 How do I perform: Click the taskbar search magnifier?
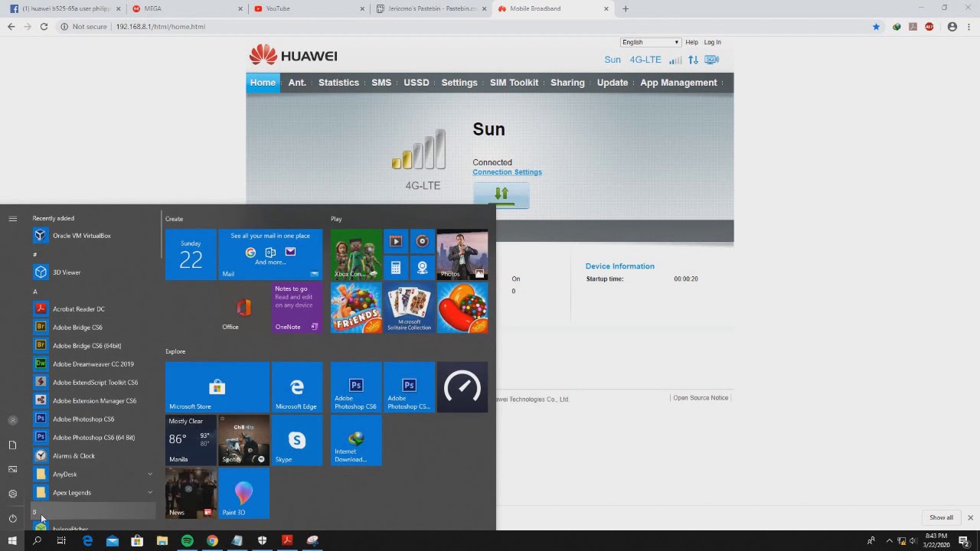37,541
